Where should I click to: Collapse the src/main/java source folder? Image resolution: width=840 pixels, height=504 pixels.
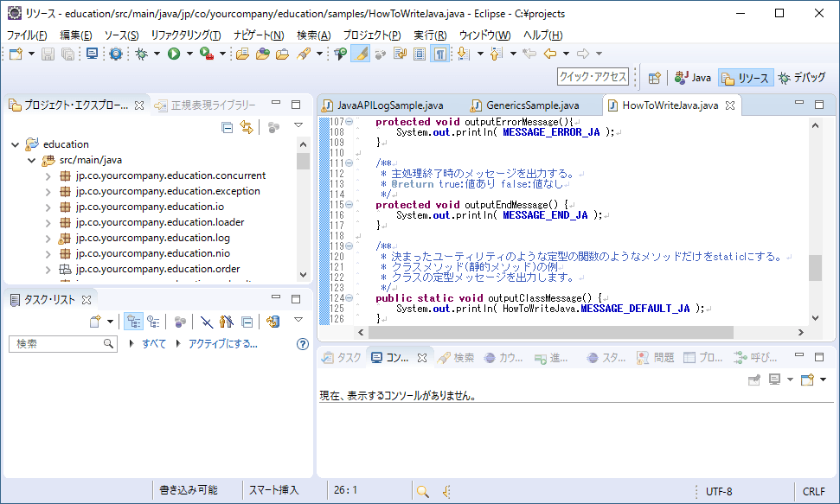click(32, 160)
